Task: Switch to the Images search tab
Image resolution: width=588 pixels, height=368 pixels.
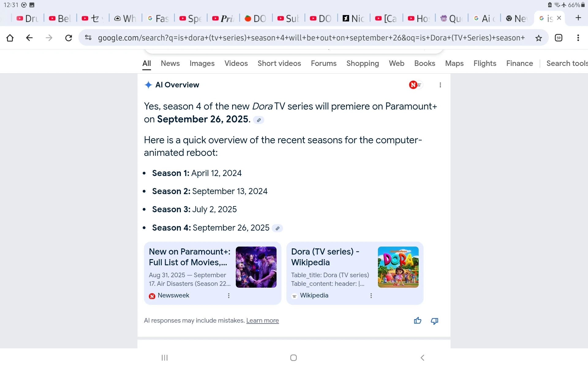Action: click(x=202, y=63)
